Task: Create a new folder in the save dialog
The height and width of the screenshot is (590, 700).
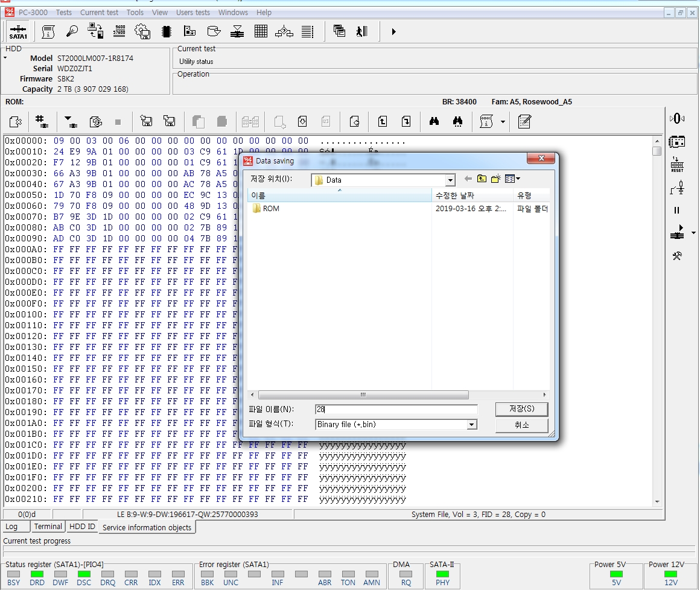Action: (x=496, y=179)
